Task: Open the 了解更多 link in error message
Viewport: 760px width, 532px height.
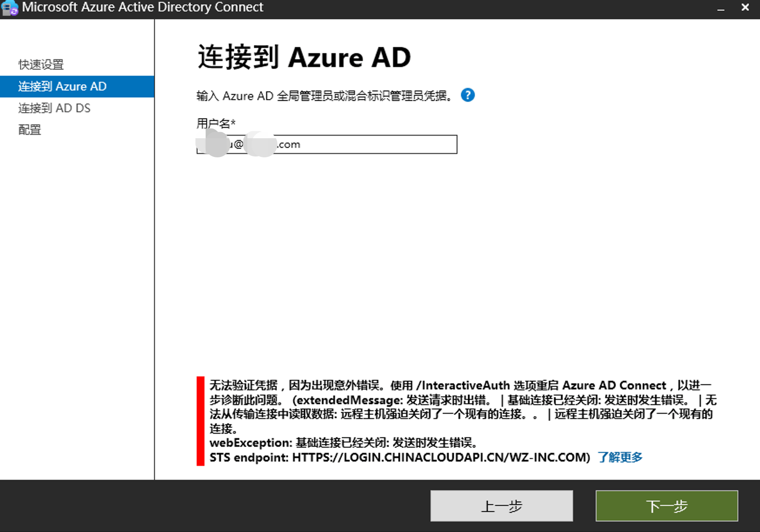Action: coord(620,457)
